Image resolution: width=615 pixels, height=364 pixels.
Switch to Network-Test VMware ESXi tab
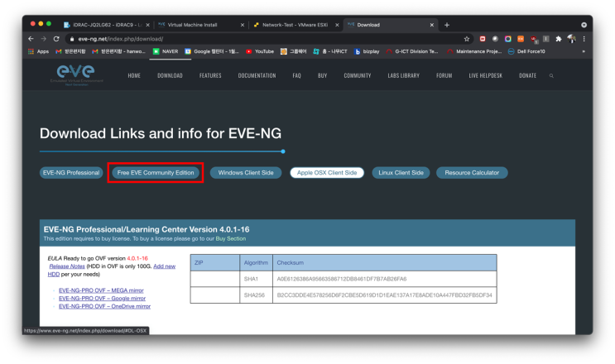tap(295, 25)
